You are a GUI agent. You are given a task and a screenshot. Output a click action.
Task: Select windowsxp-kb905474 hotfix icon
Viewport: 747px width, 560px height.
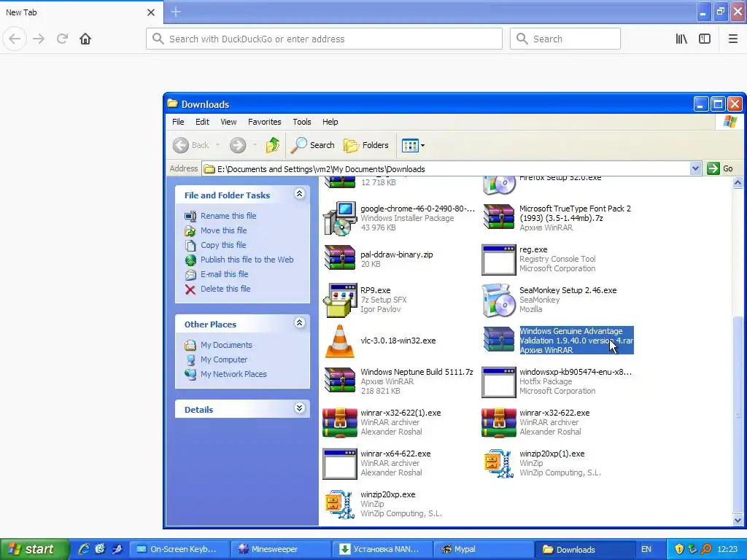point(499,382)
